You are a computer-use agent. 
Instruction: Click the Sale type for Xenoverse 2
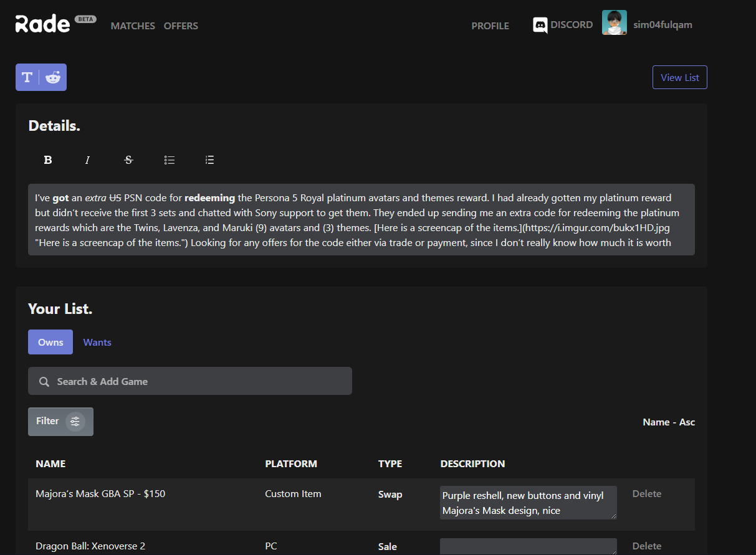tap(388, 546)
